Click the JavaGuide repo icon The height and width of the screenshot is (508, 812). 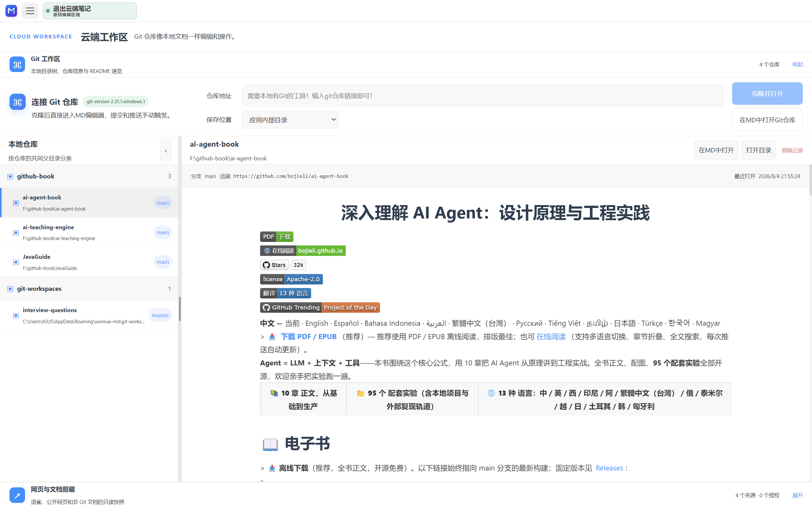coord(16,262)
